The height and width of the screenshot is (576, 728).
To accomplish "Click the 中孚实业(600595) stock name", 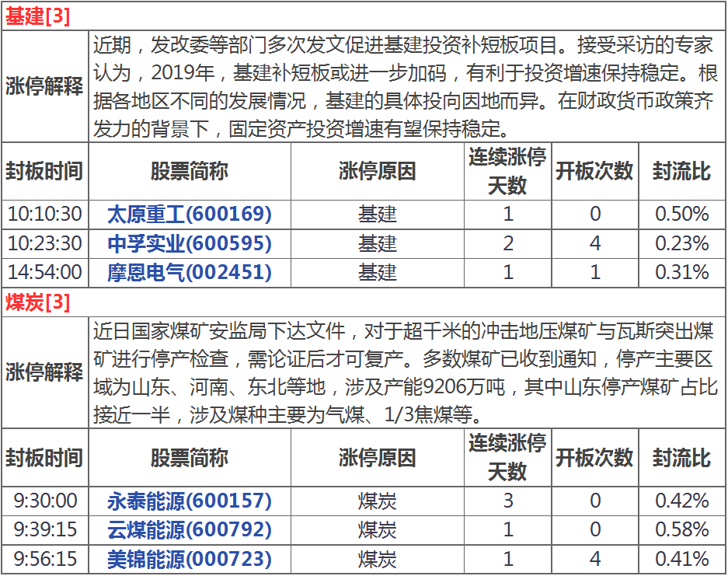I will pyautogui.click(x=190, y=243).
